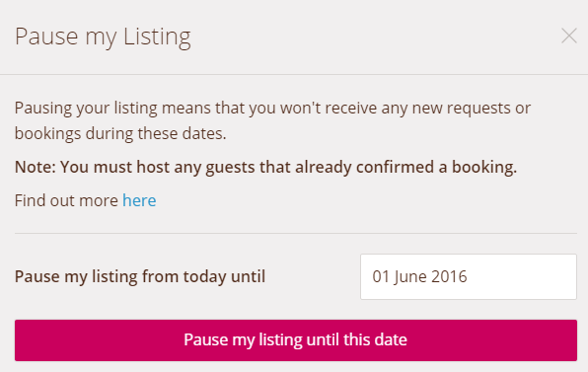Screen dimensions: 588x372
Task: Click the paragraph about pausing your listing
Action: coord(272,120)
